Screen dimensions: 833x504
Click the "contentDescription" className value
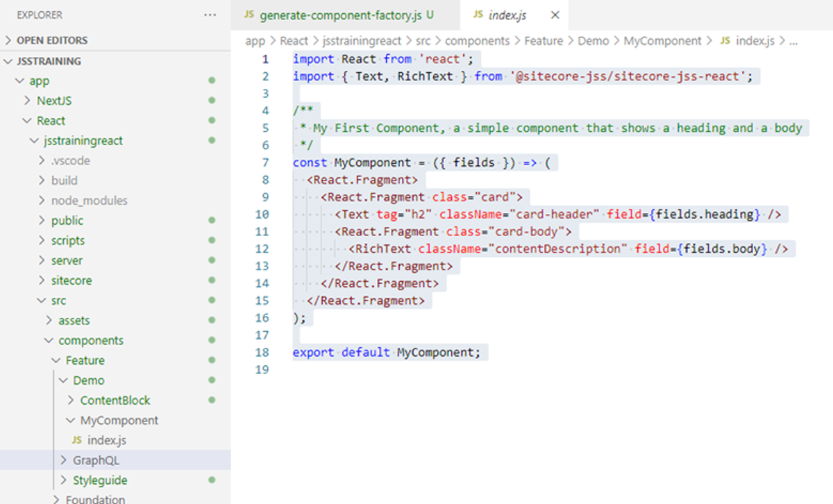[557, 249]
